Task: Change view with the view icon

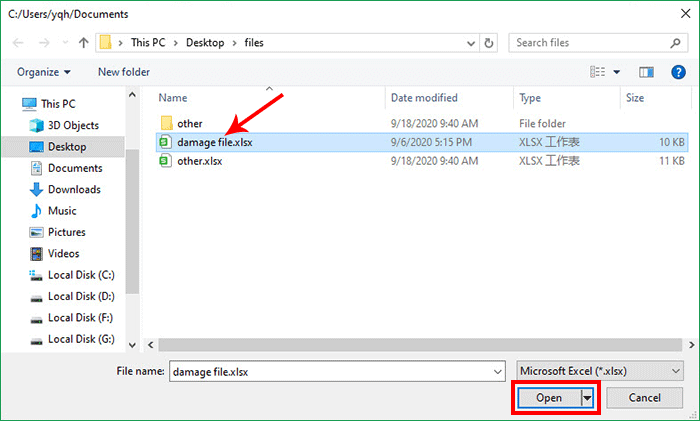Action: (597, 72)
